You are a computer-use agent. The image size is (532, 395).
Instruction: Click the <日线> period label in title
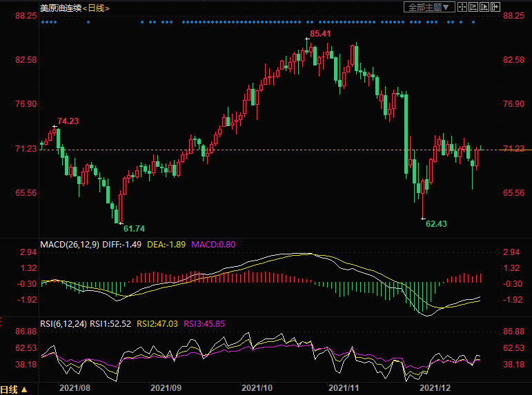tap(99, 8)
